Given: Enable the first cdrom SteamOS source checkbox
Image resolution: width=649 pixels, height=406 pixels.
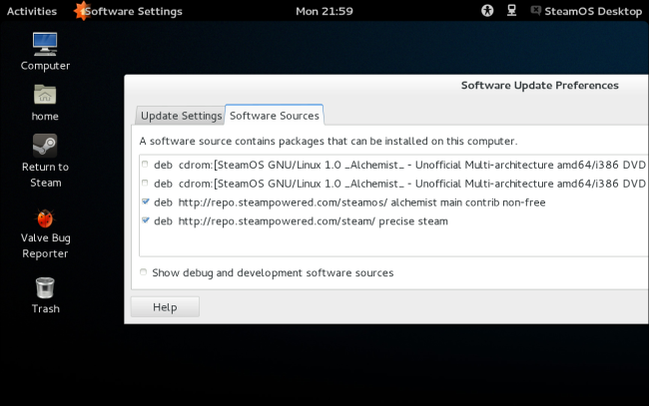Looking at the screenshot, I should click(144, 164).
